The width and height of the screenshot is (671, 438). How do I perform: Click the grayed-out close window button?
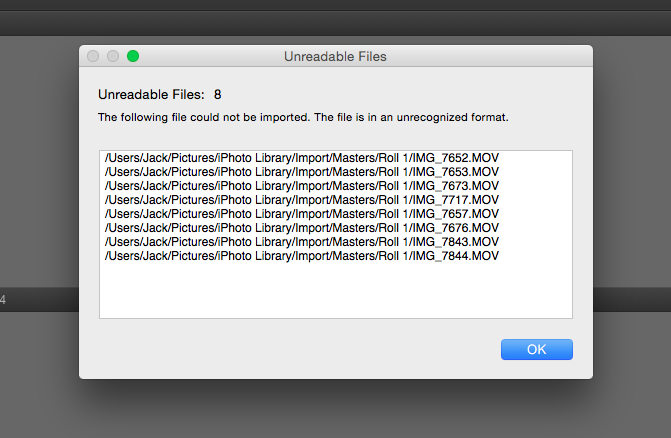point(94,57)
